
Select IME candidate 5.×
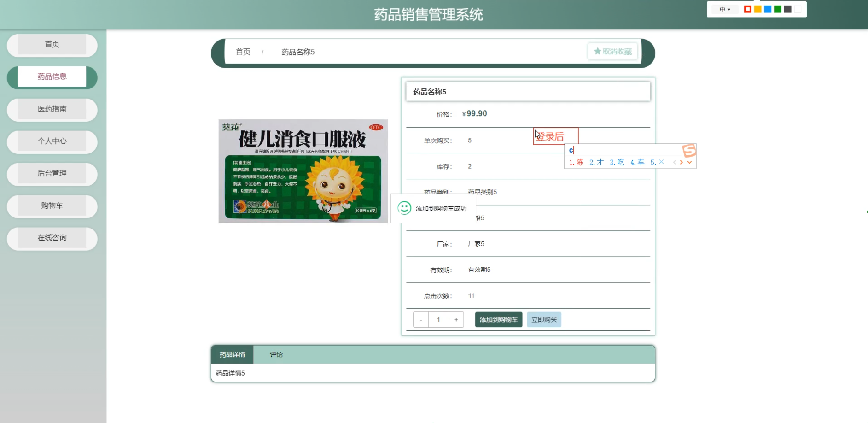pyautogui.click(x=657, y=162)
